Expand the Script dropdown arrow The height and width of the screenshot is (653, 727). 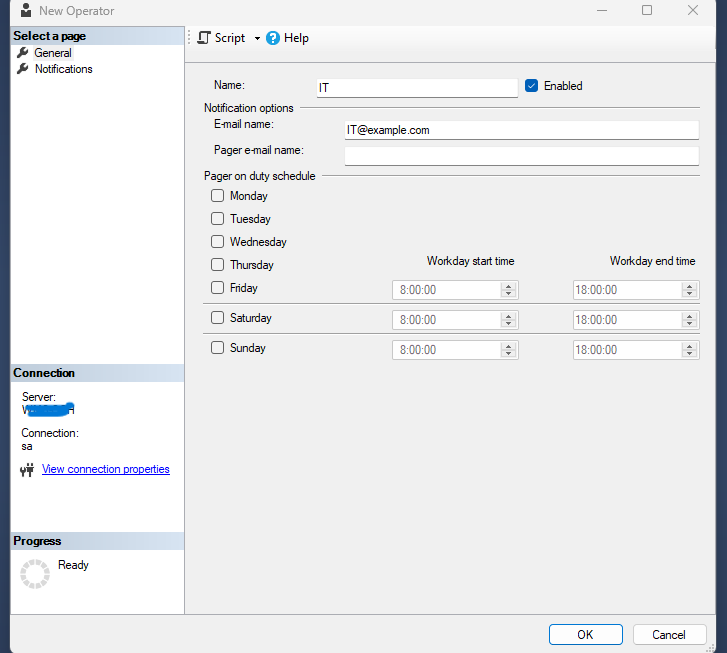tap(257, 39)
